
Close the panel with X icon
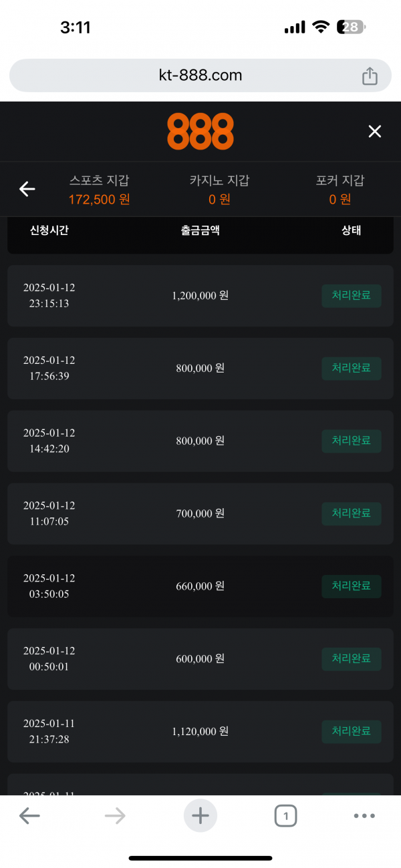coord(375,132)
